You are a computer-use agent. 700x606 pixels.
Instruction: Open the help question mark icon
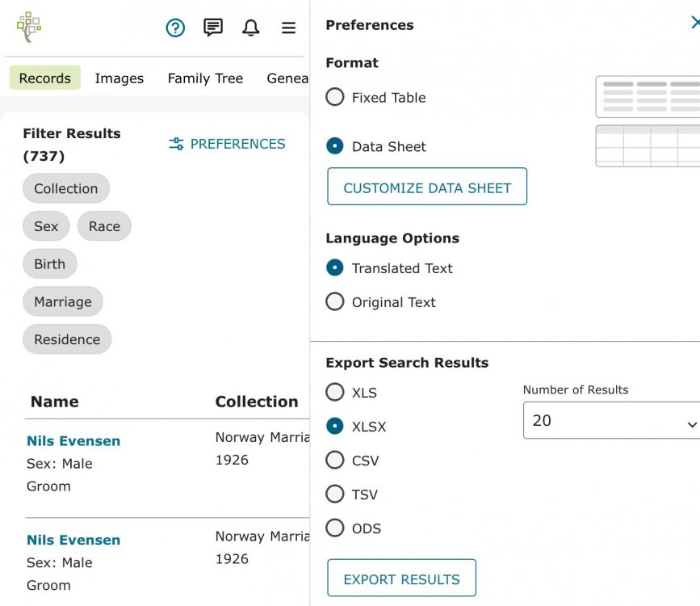click(x=175, y=28)
